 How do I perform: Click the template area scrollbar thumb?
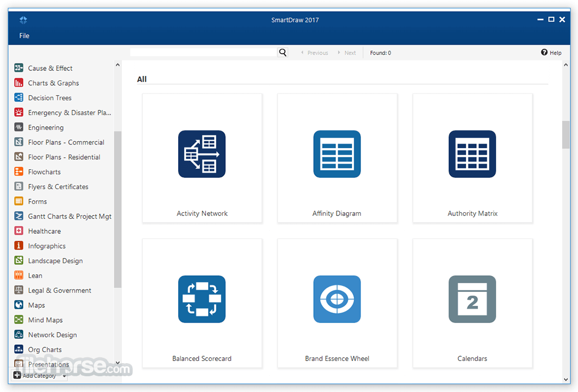[x=566, y=135]
